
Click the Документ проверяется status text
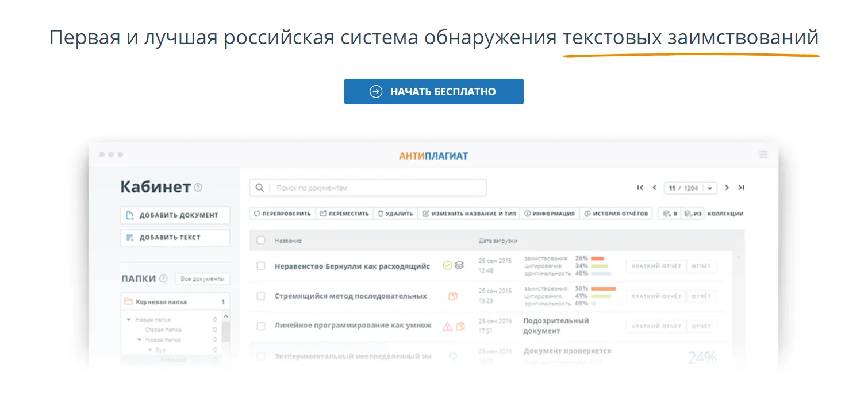tap(567, 351)
